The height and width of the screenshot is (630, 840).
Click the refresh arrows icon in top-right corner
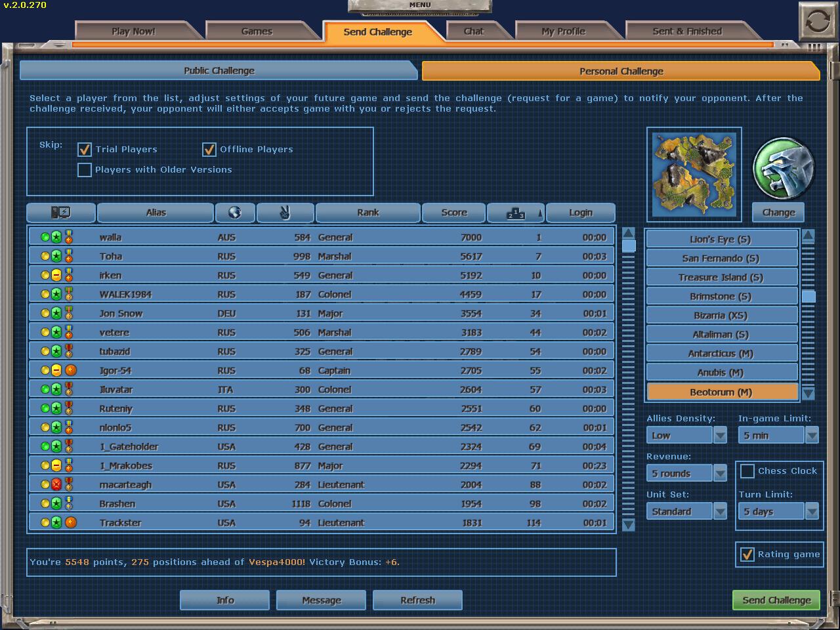point(817,22)
